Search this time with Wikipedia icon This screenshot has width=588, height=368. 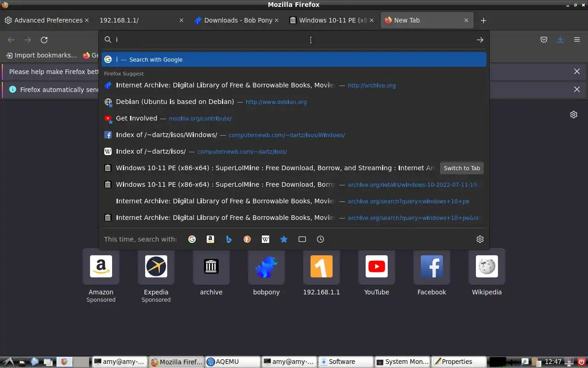pos(266,239)
